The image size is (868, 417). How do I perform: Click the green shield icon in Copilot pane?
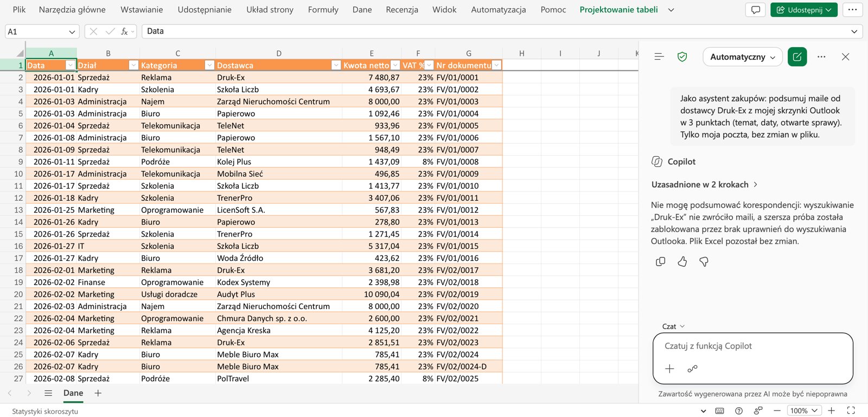[x=682, y=57]
